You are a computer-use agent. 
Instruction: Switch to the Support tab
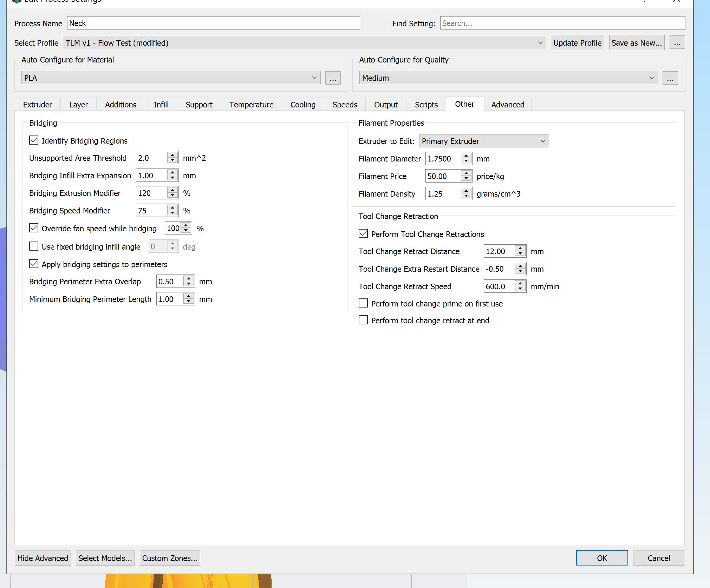[x=199, y=105]
